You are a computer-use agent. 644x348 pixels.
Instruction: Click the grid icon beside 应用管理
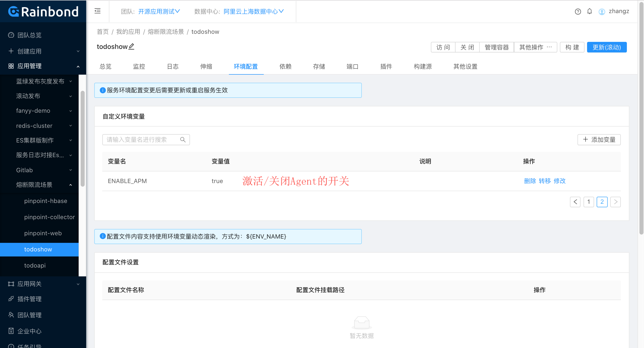[11, 66]
